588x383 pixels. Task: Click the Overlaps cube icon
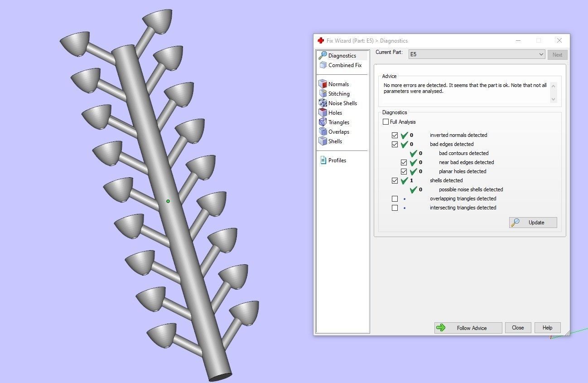(x=323, y=131)
